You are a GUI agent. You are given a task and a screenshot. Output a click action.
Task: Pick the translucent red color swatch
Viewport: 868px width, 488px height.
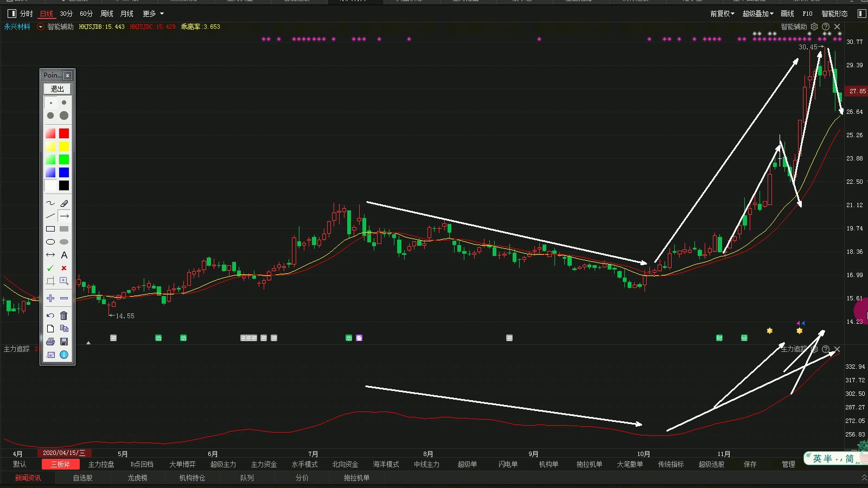point(50,133)
